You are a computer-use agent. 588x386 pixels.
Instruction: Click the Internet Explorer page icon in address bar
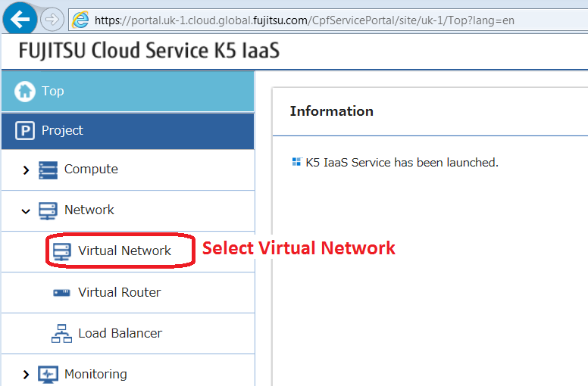pyautogui.click(x=80, y=20)
